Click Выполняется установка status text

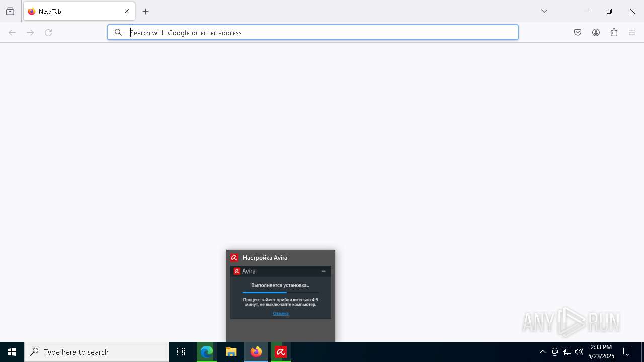(280, 285)
